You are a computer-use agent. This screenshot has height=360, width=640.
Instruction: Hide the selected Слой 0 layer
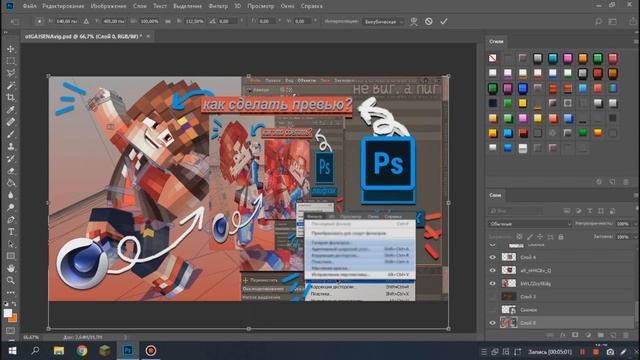tap(493, 322)
